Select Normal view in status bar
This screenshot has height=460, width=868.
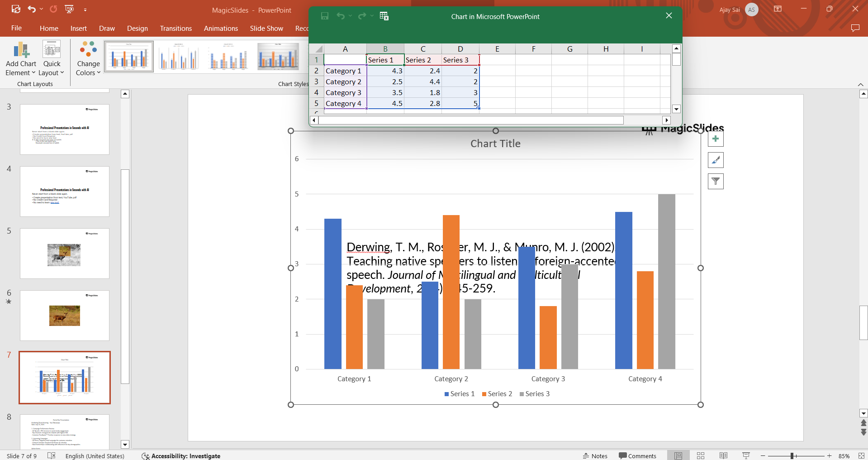click(678, 455)
